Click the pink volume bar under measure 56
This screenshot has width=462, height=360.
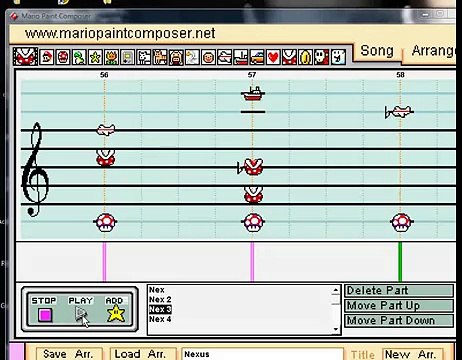point(104,262)
